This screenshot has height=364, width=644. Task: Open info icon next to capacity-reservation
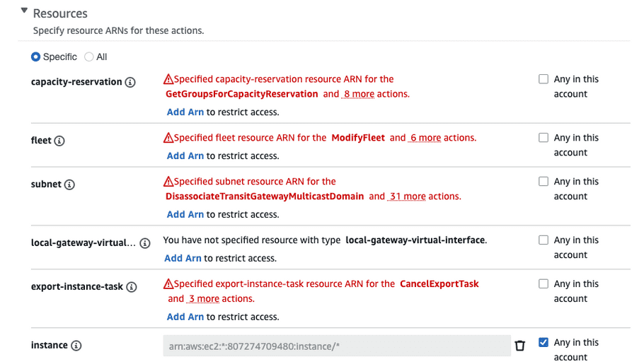click(130, 82)
